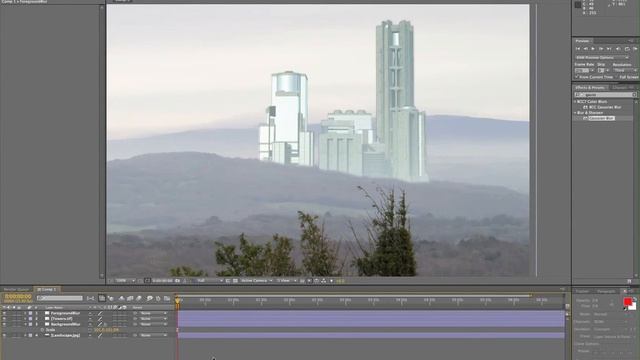Hide the BackgroundBlur layer eye

(4, 324)
